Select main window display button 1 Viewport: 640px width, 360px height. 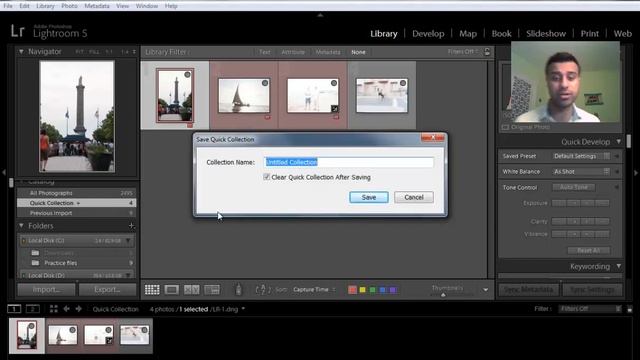pos(14,309)
